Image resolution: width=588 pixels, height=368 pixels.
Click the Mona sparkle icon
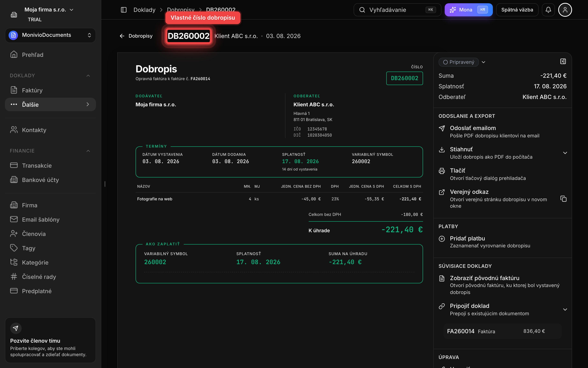click(x=453, y=10)
